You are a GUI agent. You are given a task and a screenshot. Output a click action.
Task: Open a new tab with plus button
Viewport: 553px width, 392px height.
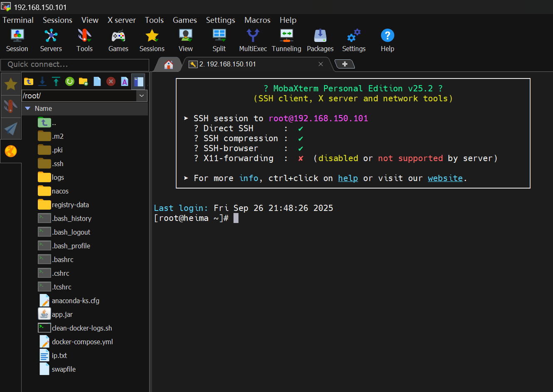pyautogui.click(x=344, y=64)
